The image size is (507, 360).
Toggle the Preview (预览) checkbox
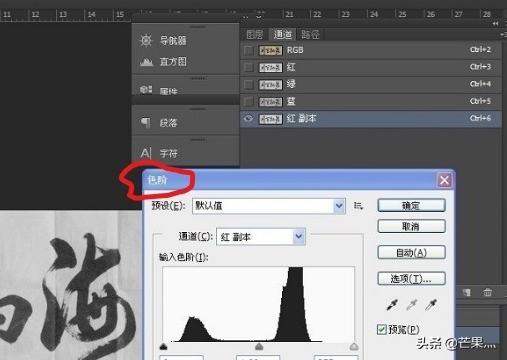(x=382, y=329)
